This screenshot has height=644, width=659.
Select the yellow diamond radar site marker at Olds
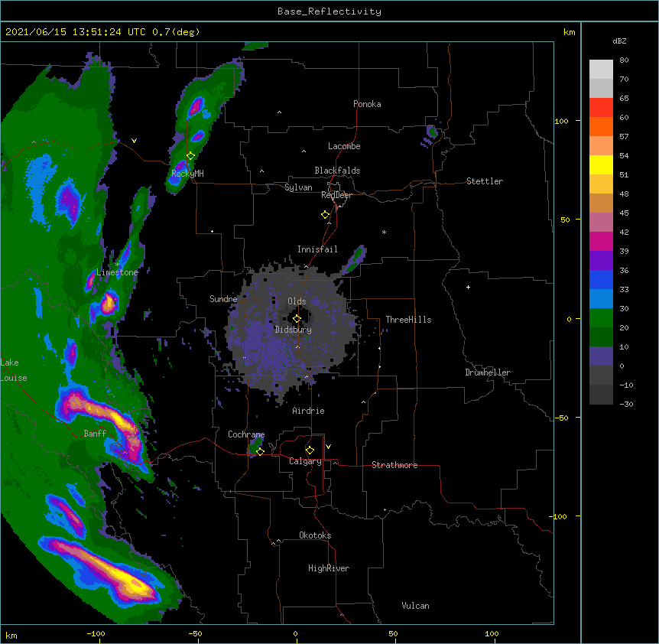pyautogui.click(x=297, y=318)
